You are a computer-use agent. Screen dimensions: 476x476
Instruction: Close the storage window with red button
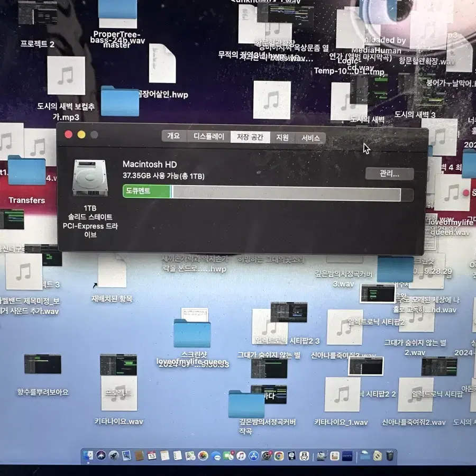(69, 134)
